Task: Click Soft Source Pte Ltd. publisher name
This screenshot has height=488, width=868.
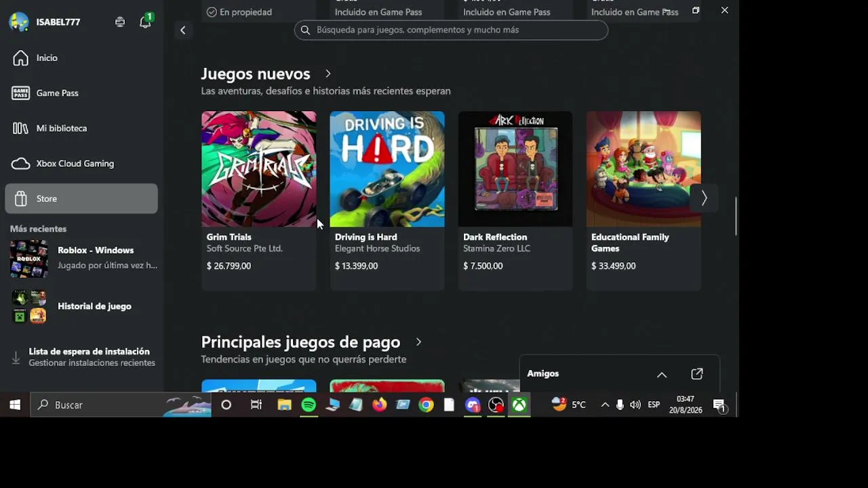Action: 245,249
